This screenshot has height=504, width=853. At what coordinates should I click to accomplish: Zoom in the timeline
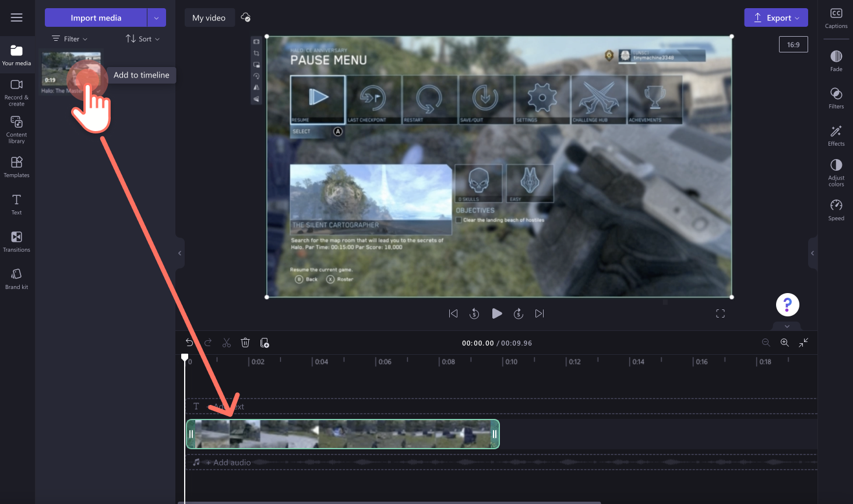[785, 343]
